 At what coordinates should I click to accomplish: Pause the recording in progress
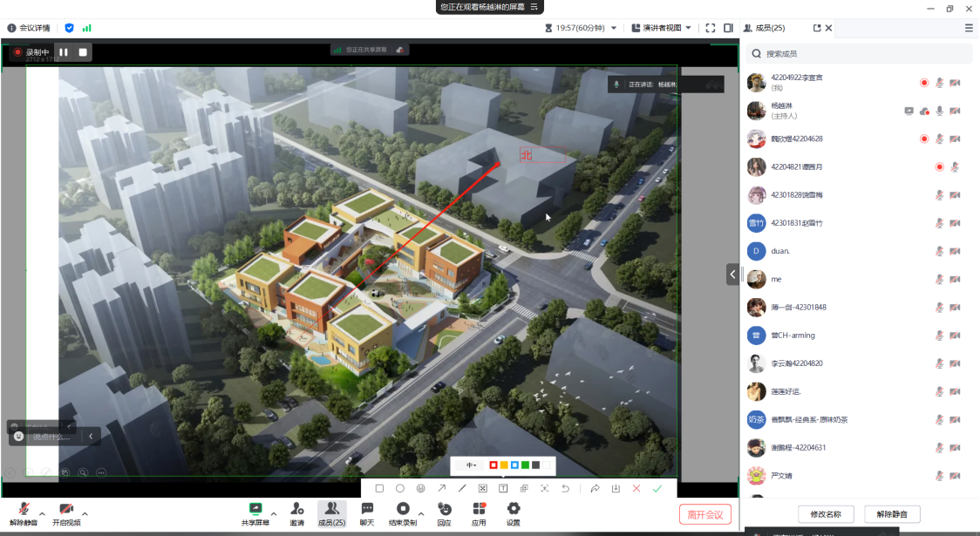64,52
